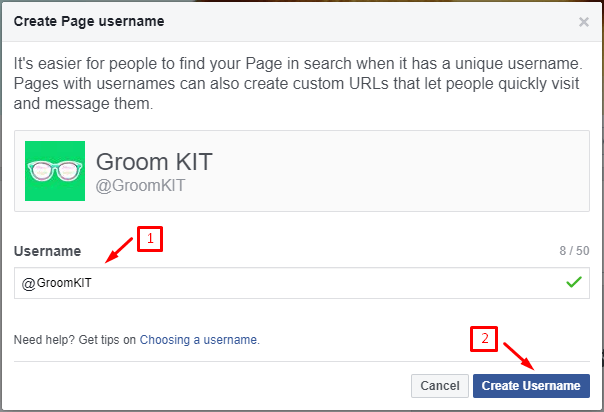Open the Choosing a username link

click(x=200, y=340)
